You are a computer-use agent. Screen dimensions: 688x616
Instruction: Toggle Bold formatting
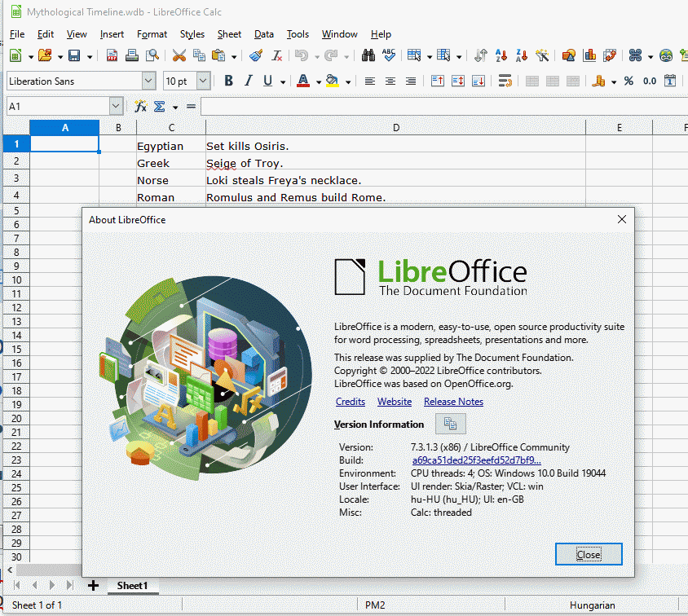coord(228,81)
